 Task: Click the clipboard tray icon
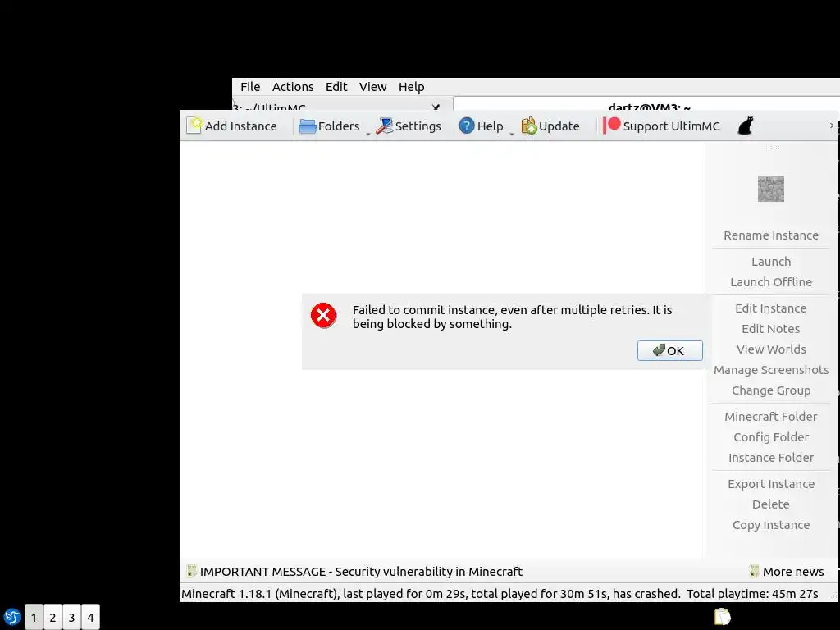pyautogui.click(x=722, y=617)
